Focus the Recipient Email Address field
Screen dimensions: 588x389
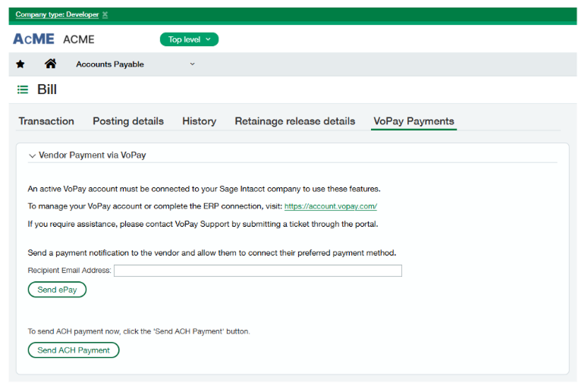[257, 271]
